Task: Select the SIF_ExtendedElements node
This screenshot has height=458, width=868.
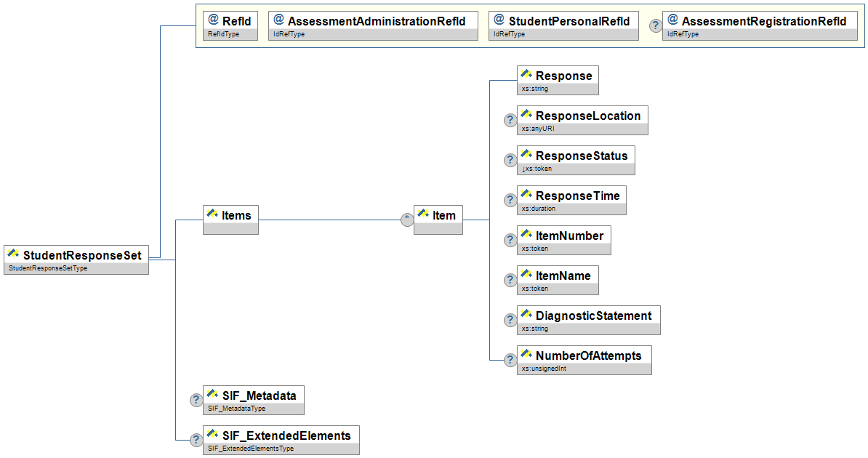Action: pyautogui.click(x=281, y=435)
